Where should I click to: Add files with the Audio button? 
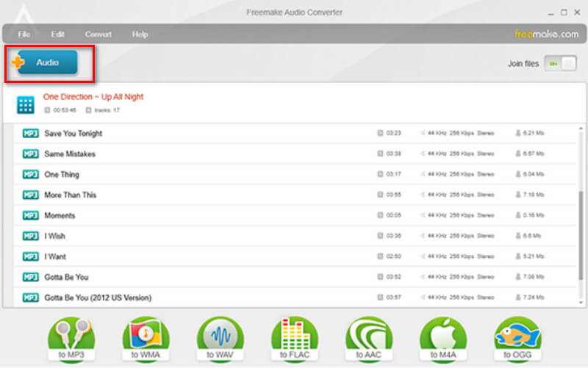click(x=47, y=63)
